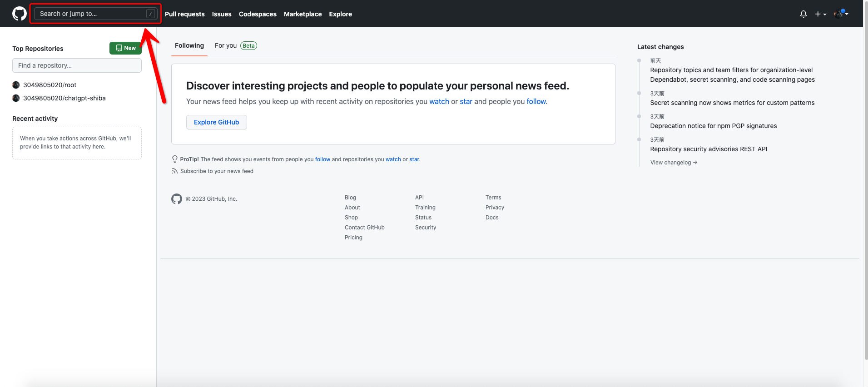Click the watch link in the ProTip
Image resolution: width=868 pixels, height=387 pixels.
(393, 159)
